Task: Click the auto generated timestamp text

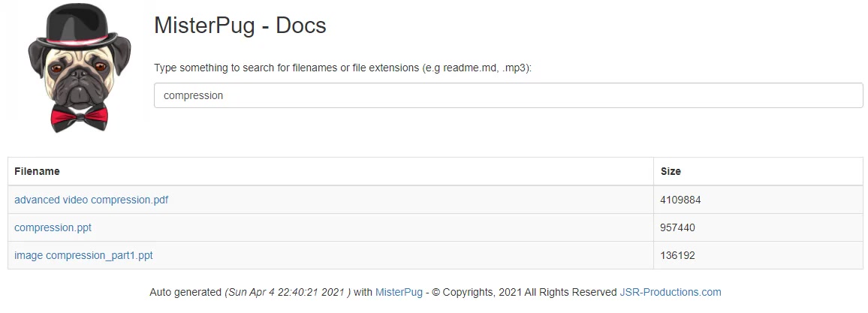Action: coord(288,292)
